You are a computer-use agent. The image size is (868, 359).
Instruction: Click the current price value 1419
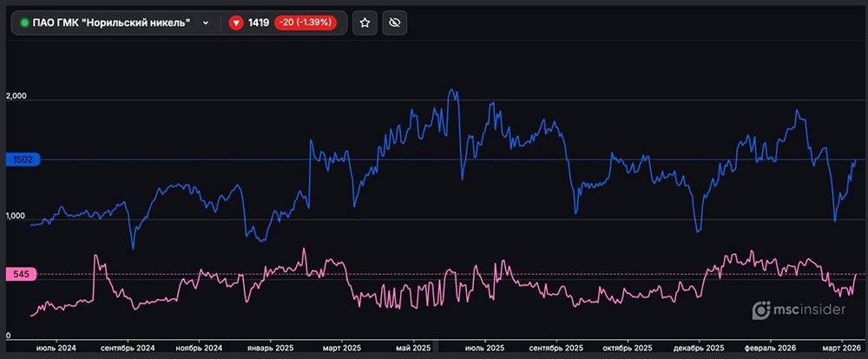(x=258, y=23)
